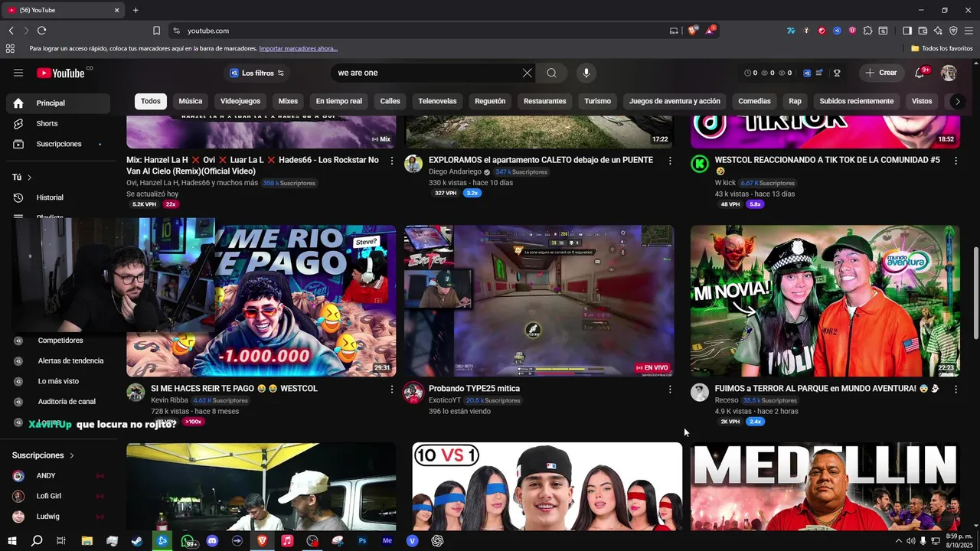Click the vidIQ blue logo in the header

tap(807, 73)
